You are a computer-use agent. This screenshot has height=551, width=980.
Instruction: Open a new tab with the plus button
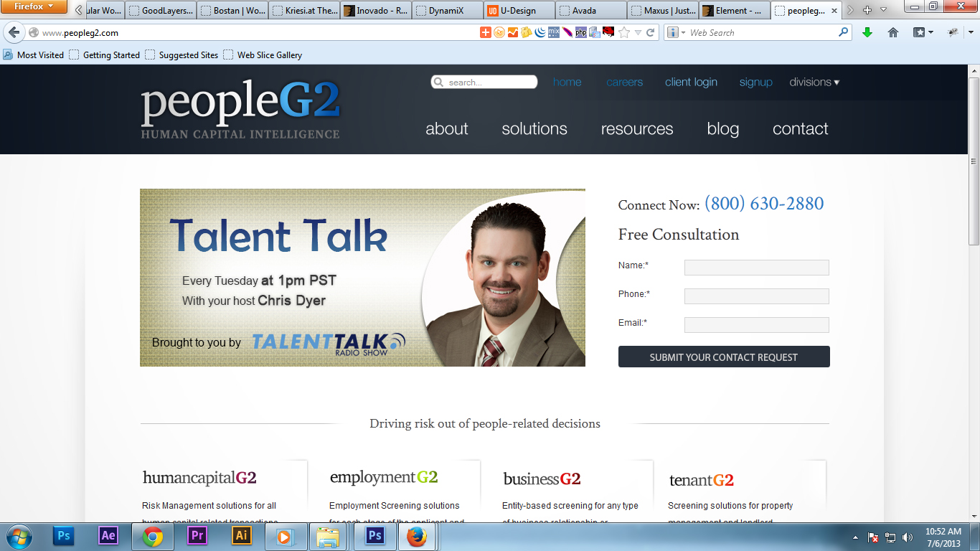tap(867, 10)
